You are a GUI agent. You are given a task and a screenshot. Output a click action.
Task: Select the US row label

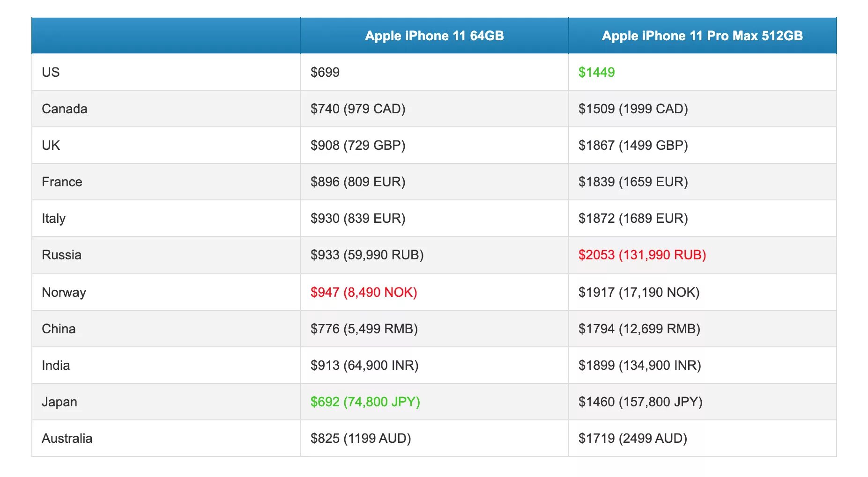pyautogui.click(x=51, y=73)
